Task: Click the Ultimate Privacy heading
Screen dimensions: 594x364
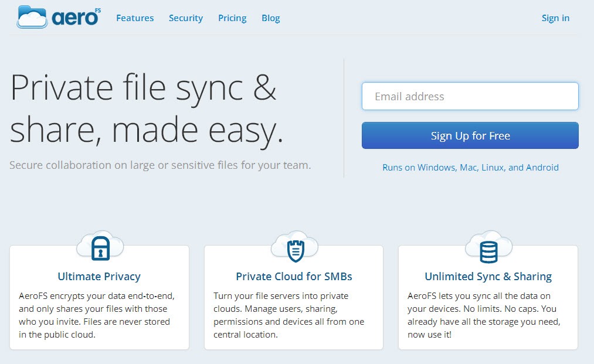Action: pos(99,276)
